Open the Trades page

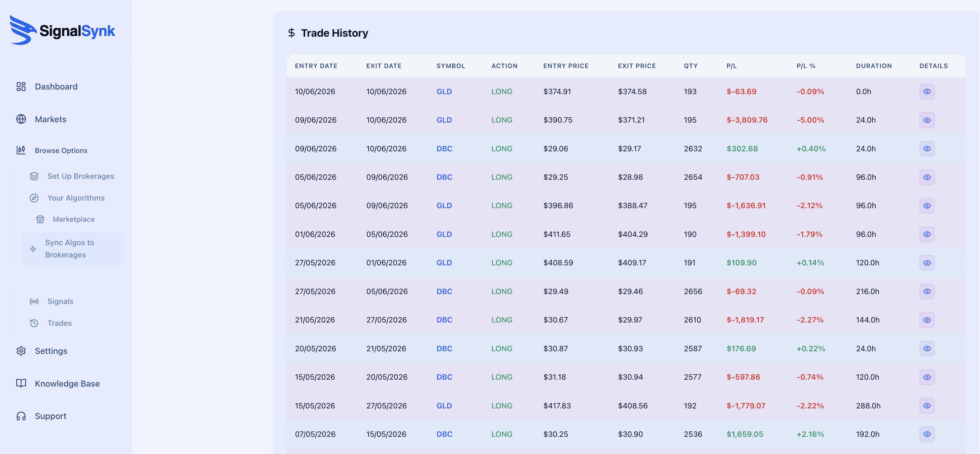coord(59,323)
